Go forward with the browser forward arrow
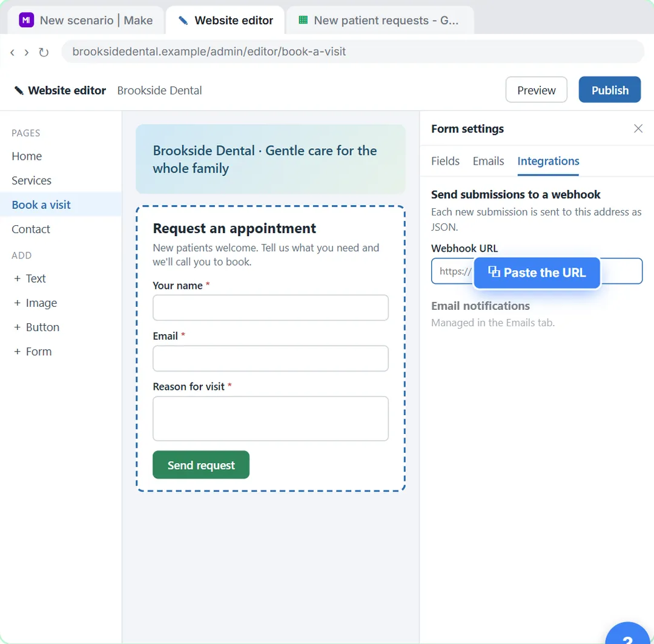Viewport: 654px width, 644px height. (x=27, y=52)
